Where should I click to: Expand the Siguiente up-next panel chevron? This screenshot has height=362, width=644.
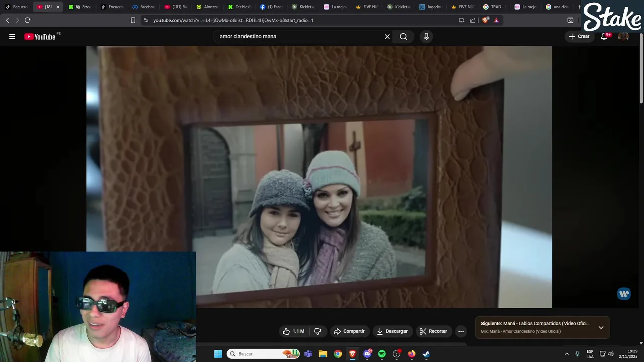coord(601,327)
